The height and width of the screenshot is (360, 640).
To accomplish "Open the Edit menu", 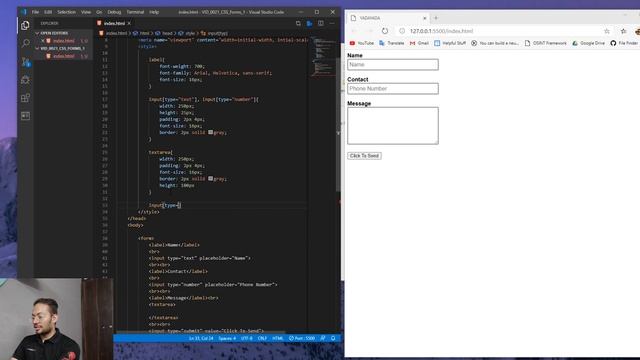I will click(48, 12).
